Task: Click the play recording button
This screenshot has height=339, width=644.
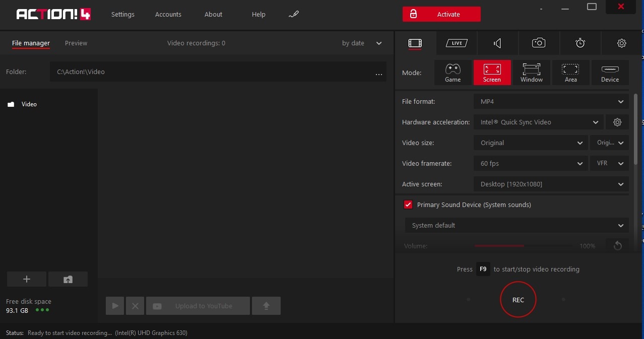Action: tap(115, 306)
